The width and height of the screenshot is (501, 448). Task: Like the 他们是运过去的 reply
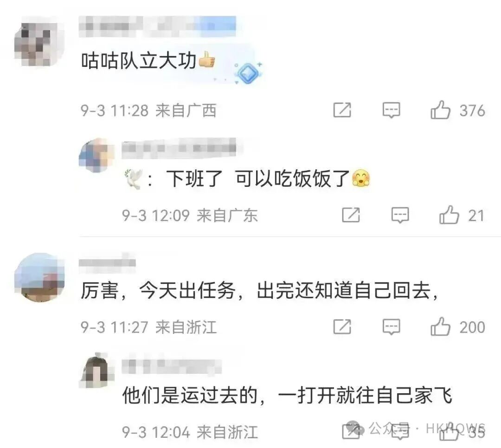449,432
